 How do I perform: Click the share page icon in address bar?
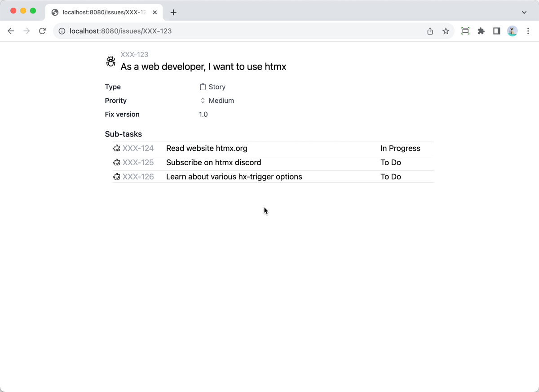click(x=430, y=31)
